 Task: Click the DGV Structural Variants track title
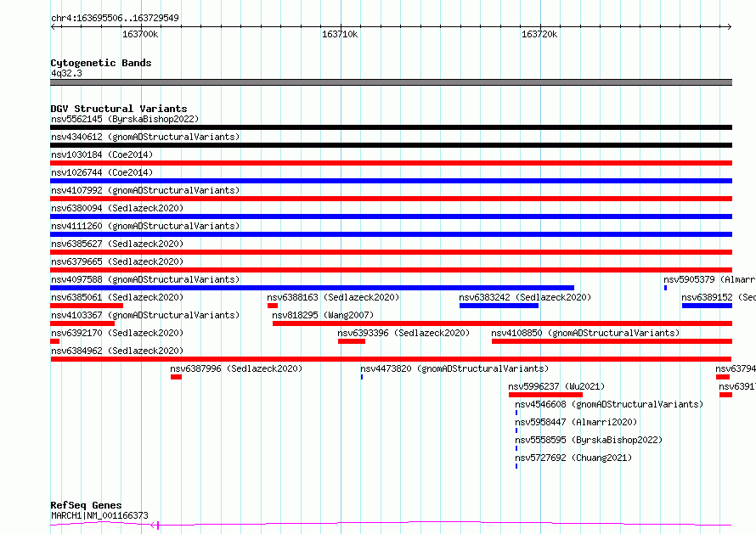click(x=119, y=109)
